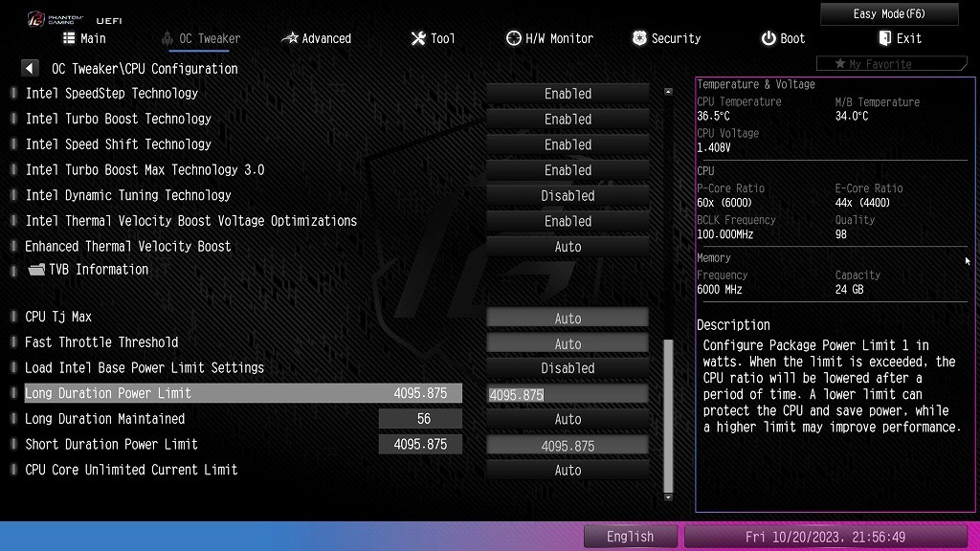Image resolution: width=980 pixels, height=551 pixels.
Task: Open the My Favorite button
Action: point(892,64)
